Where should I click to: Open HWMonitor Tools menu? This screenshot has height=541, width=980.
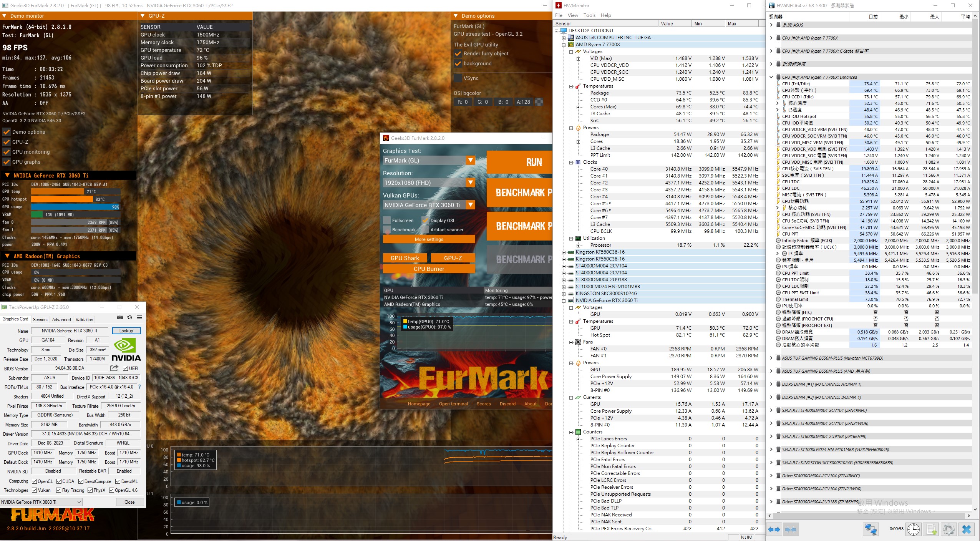[x=589, y=15]
